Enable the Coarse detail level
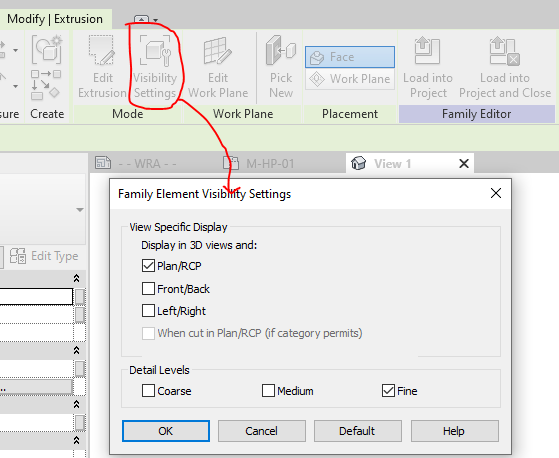Screen dimensions: 559x458 click(x=148, y=391)
